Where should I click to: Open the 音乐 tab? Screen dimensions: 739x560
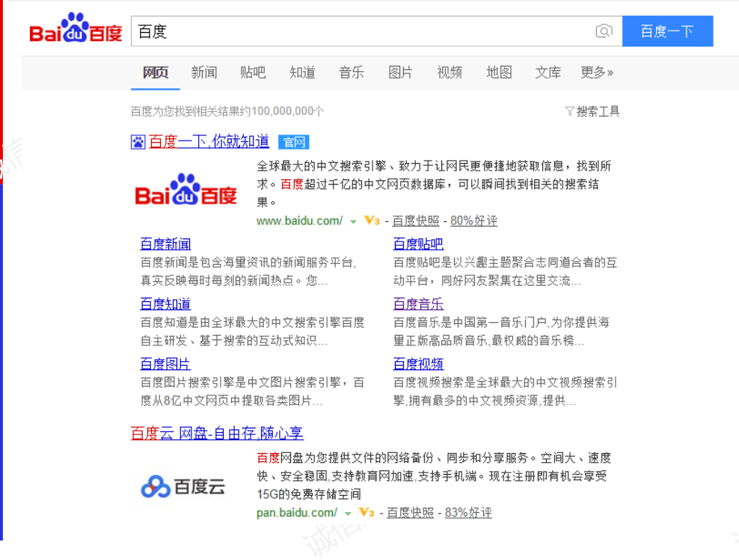click(351, 73)
